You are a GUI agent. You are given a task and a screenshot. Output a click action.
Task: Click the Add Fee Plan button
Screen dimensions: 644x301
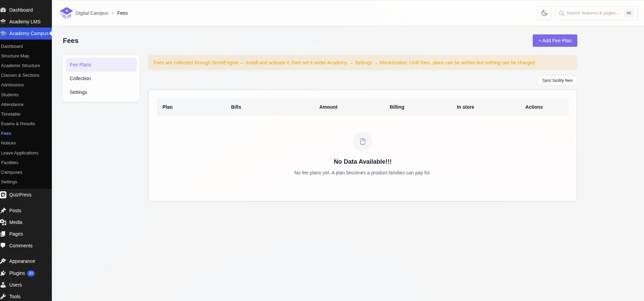(555, 41)
